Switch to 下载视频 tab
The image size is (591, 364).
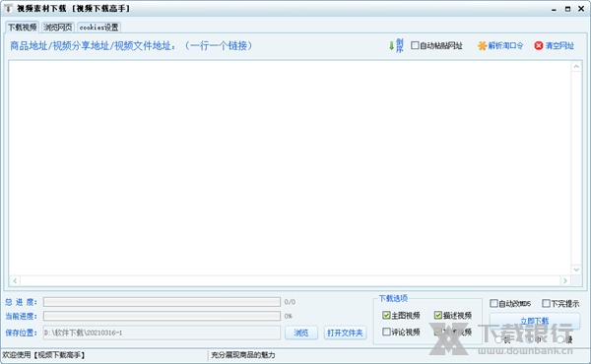coord(23,28)
